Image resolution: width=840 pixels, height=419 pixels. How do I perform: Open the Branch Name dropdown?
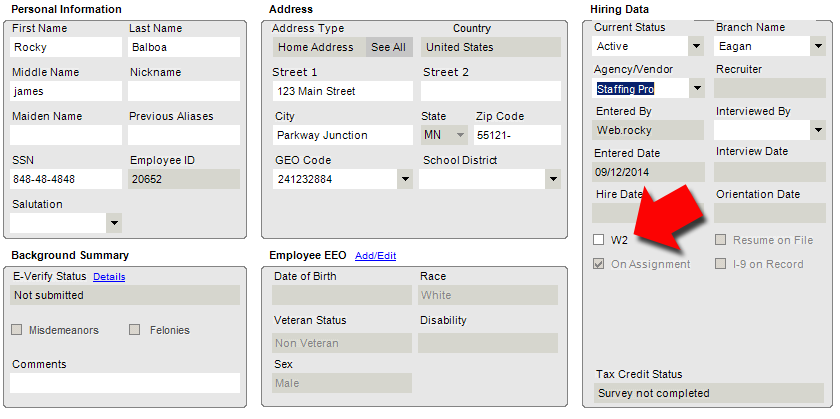click(x=818, y=46)
